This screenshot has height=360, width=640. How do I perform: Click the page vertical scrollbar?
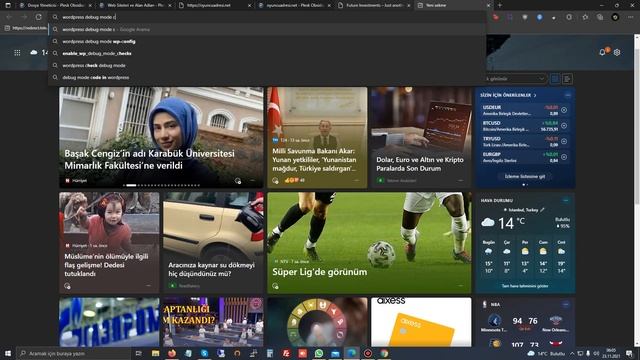point(637,190)
